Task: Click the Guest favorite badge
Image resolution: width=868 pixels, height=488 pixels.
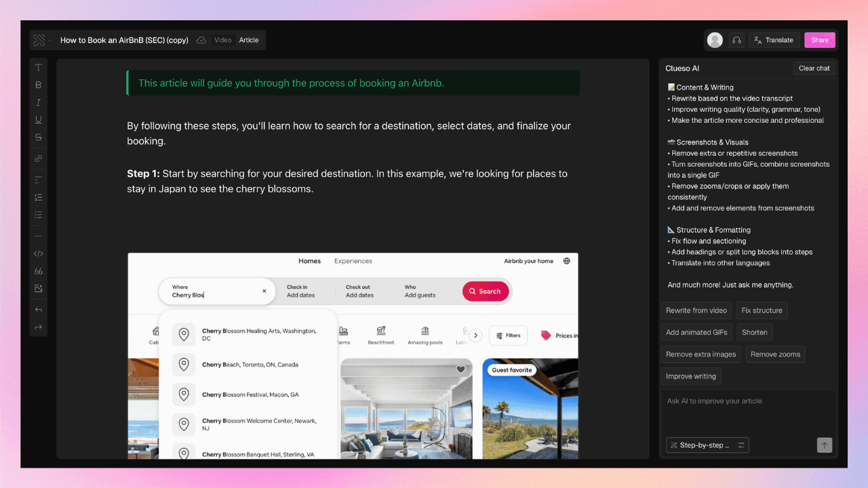Action: (x=512, y=370)
